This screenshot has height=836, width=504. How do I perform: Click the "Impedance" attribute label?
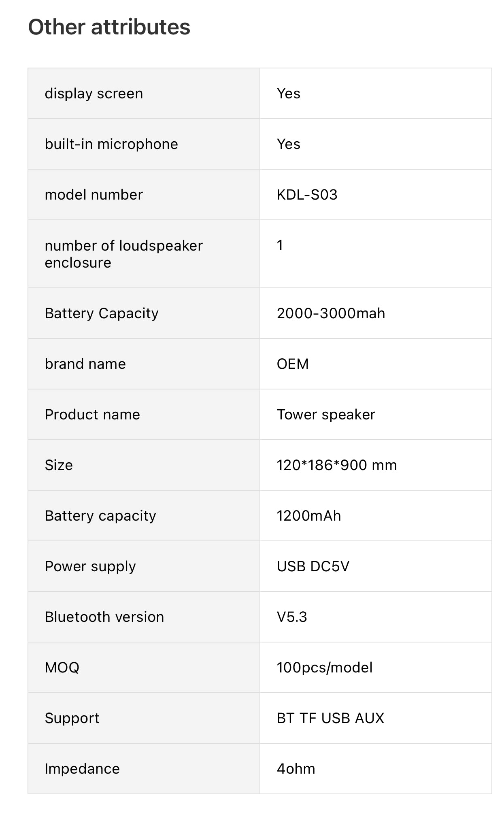pos(82,769)
